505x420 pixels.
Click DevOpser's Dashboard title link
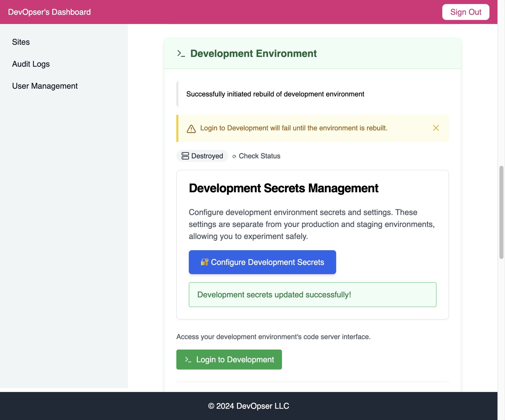[49, 12]
